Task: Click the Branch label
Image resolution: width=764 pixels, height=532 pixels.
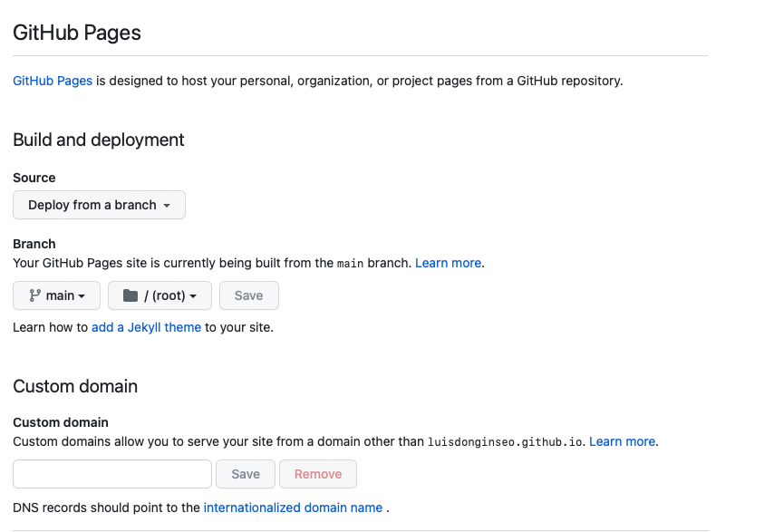Action: (x=34, y=244)
